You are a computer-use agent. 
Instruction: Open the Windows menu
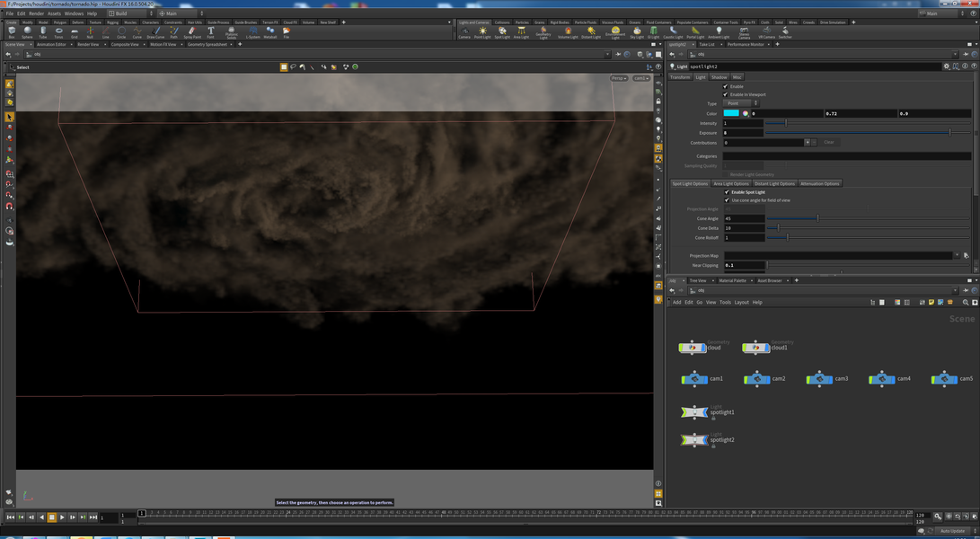click(x=74, y=13)
